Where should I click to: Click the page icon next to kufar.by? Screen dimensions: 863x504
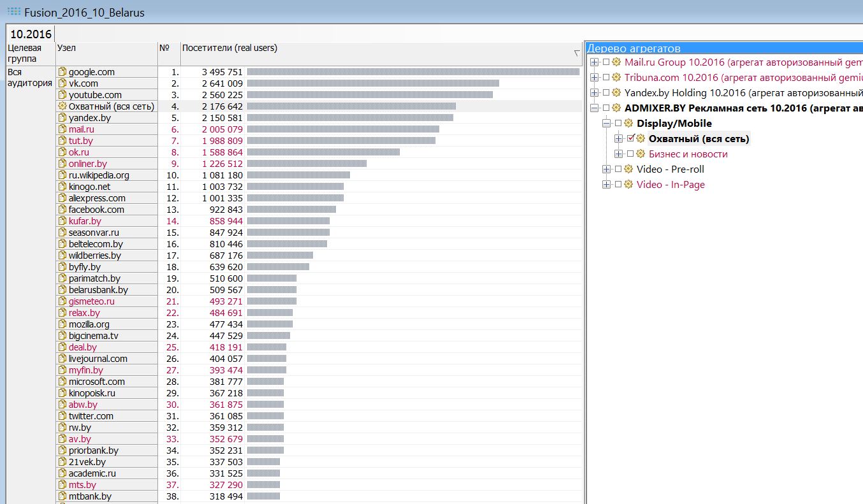click(x=62, y=221)
